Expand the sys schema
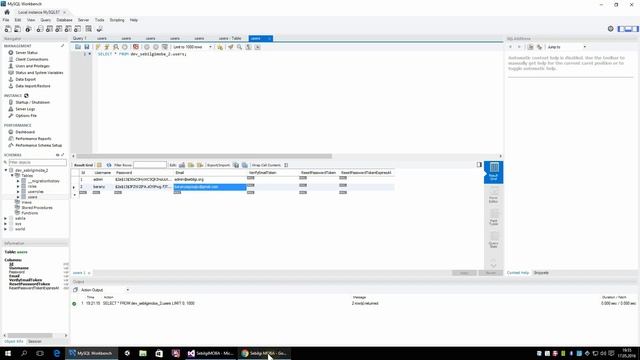The height and width of the screenshot is (360, 640). tap(6, 224)
